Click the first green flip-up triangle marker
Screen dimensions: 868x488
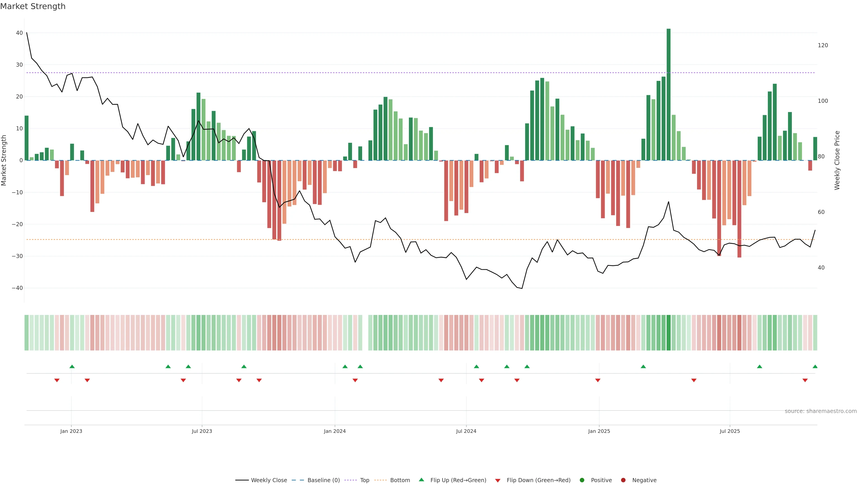coord(72,366)
